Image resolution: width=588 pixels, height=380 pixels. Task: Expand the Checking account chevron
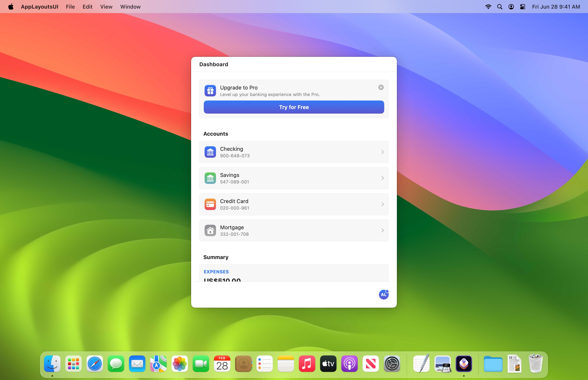click(382, 152)
